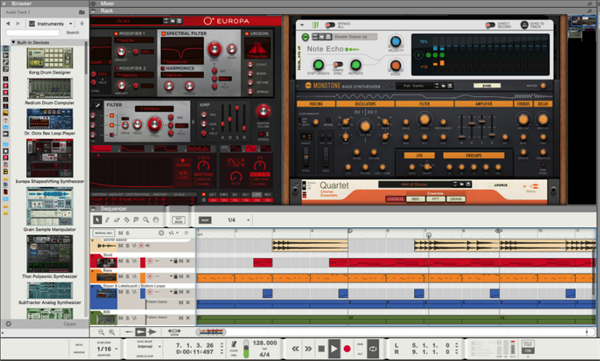Image resolution: width=600 pixels, height=361 pixels.
Task: Select the Pencil tool in sequencer toolbar
Action: [108, 220]
